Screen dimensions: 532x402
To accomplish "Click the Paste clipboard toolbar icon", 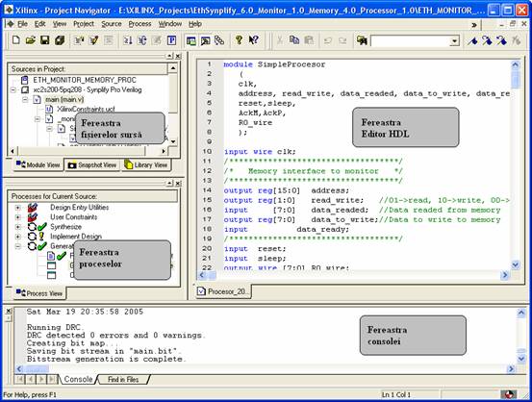I will click(309, 40).
